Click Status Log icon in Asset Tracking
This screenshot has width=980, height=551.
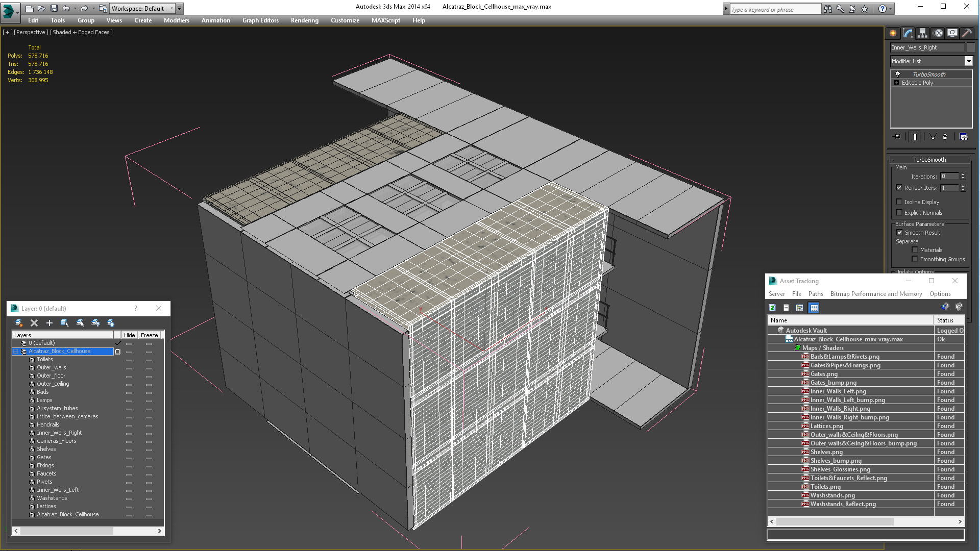click(x=787, y=308)
